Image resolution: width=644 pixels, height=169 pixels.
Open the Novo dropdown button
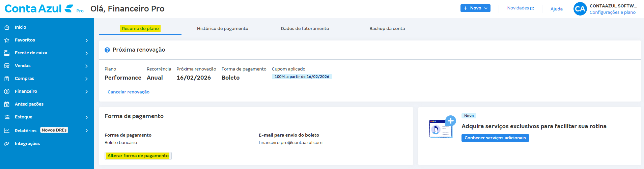pos(475,8)
